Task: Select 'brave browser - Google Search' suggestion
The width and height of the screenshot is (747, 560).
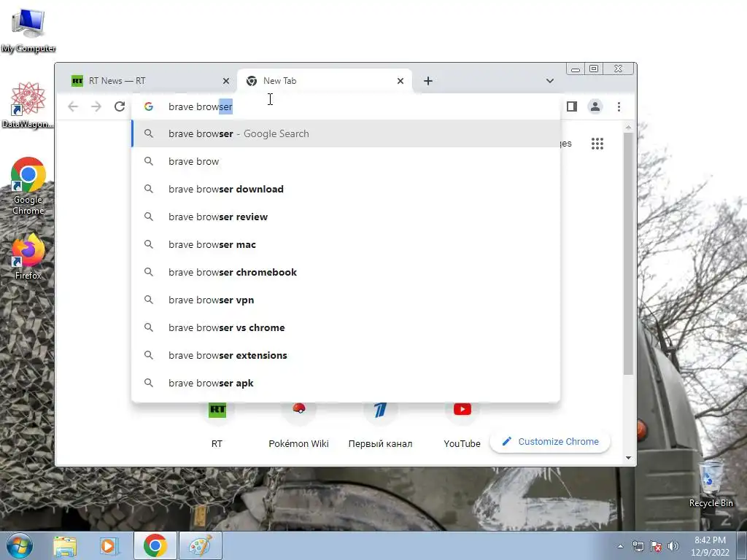Action: 346,134
